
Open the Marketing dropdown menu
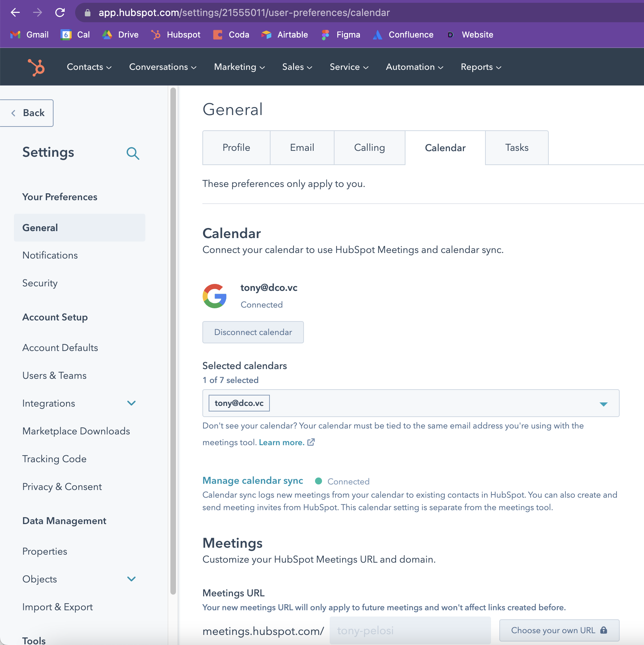point(240,67)
